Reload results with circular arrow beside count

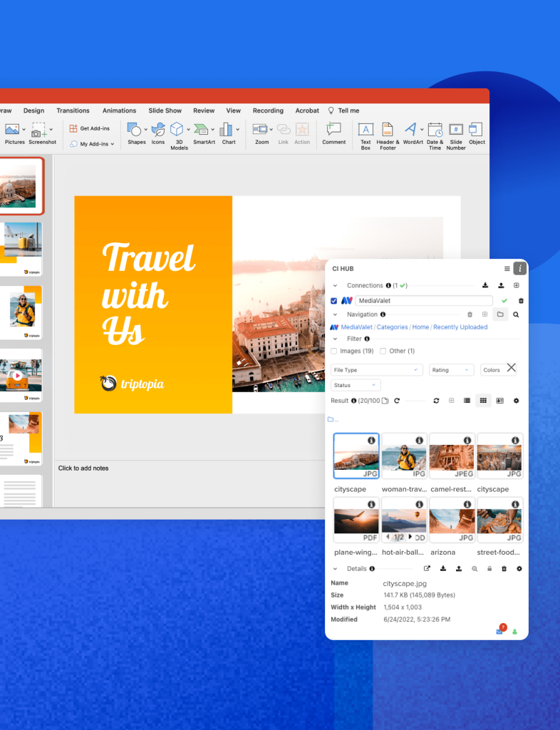pyautogui.click(x=397, y=401)
